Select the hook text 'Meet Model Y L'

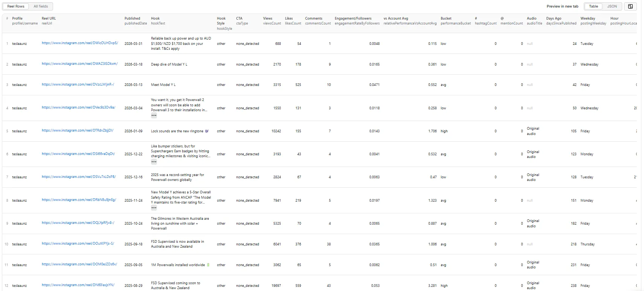point(163,85)
